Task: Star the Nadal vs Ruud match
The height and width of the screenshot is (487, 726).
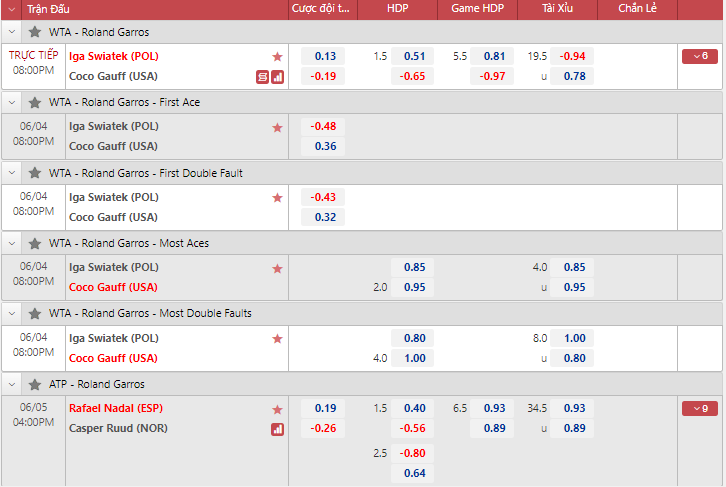Action: click(x=277, y=409)
